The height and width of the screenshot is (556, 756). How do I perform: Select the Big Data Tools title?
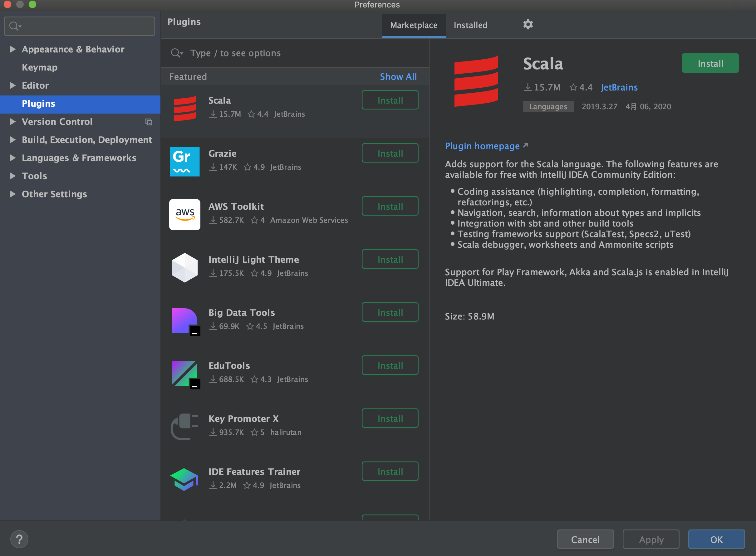(242, 313)
